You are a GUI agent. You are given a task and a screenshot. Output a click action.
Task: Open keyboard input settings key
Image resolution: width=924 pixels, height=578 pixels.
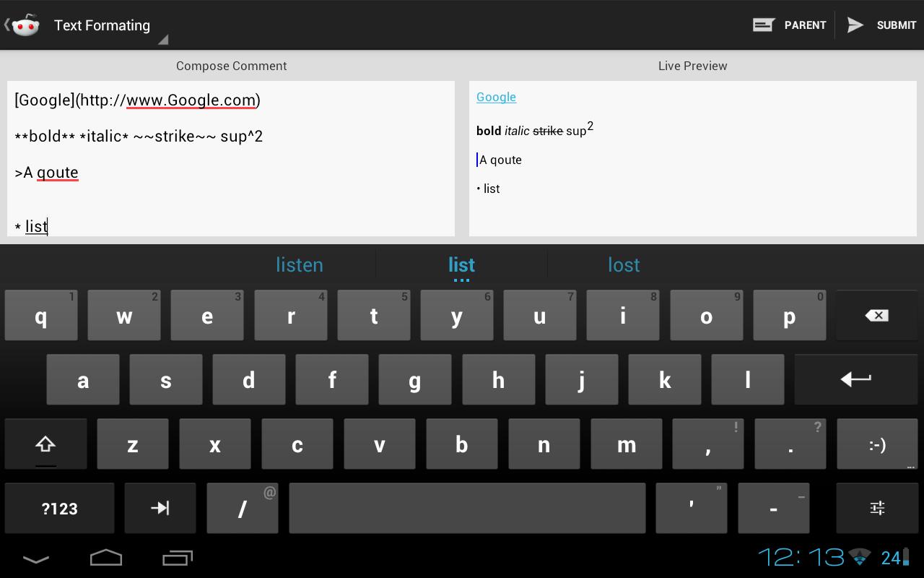[876, 509]
